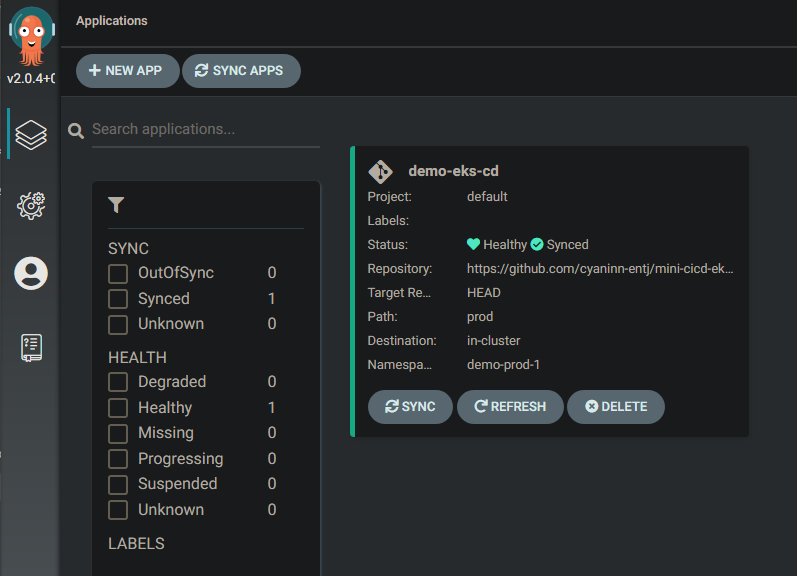Viewport: 797px width, 576px height.
Task: Focus the Search applications field
Action: click(x=206, y=130)
